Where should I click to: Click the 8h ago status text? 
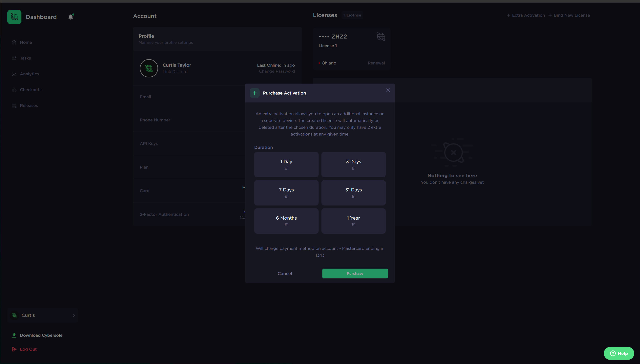[329, 63]
